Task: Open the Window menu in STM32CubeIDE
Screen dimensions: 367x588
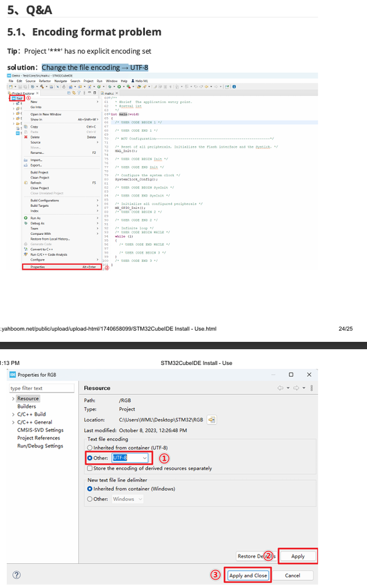Action: tap(111, 81)
